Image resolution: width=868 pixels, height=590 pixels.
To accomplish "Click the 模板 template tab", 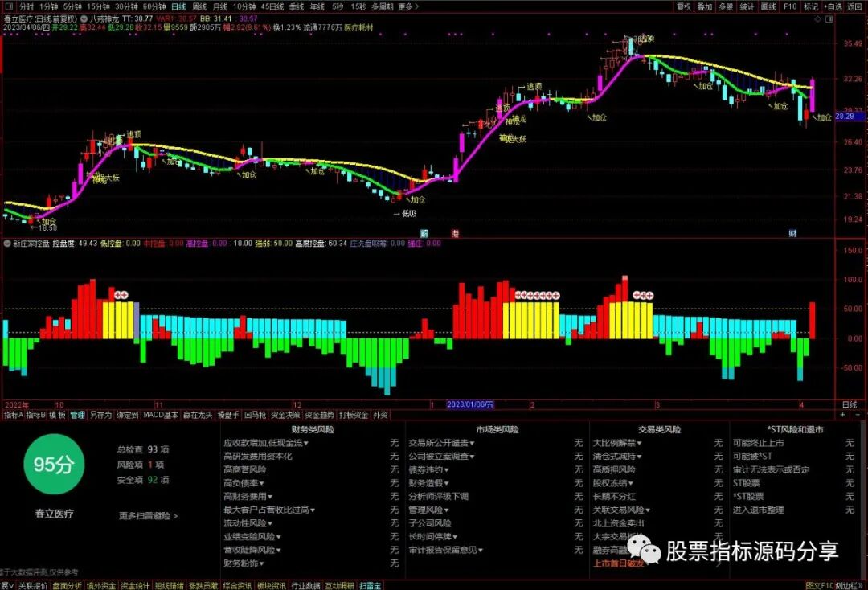I will 58,415.
